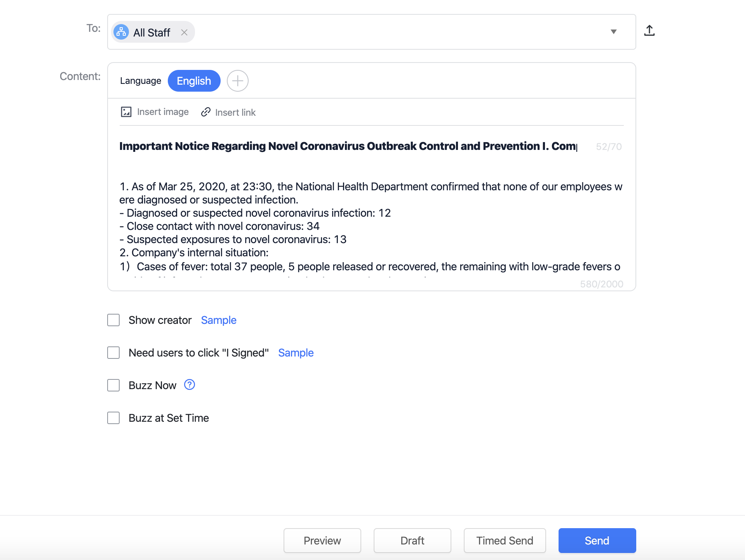Click the All Staff organization icon
This screenshot has width=745, height=560.
[x=121, y=32]
